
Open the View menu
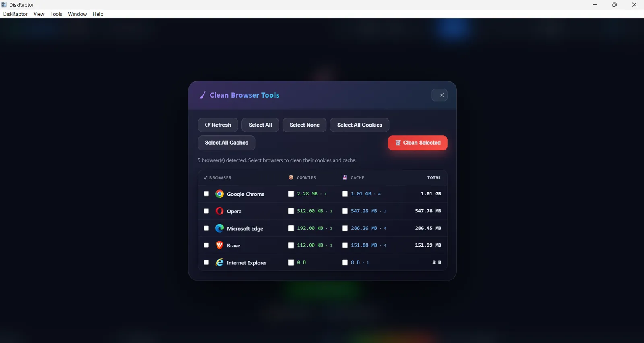click(39, 14)
